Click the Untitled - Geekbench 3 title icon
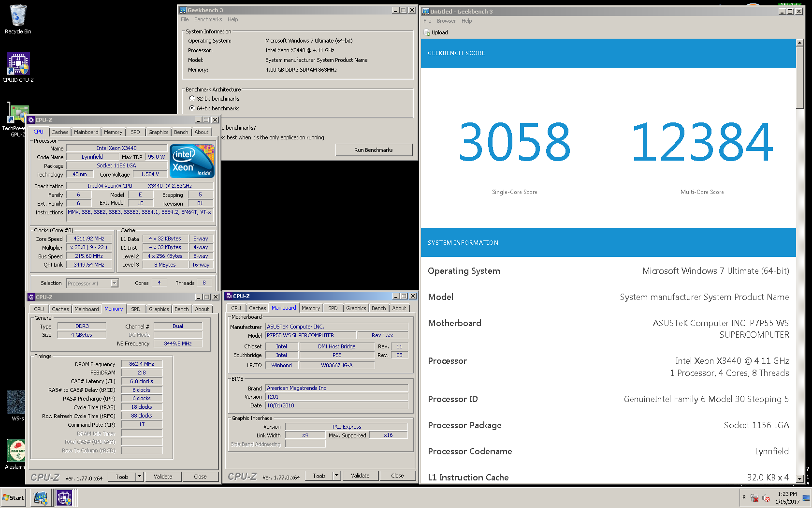812x508 pixels. click(426, 11)
